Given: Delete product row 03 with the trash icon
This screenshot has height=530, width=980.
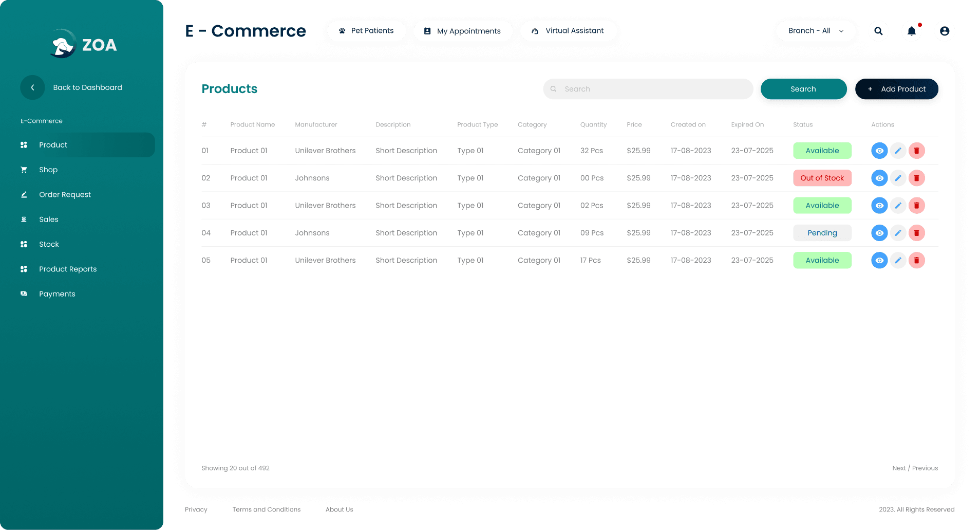Looking at the screenshot, I should pyautogui.click(x=916, y=206).
